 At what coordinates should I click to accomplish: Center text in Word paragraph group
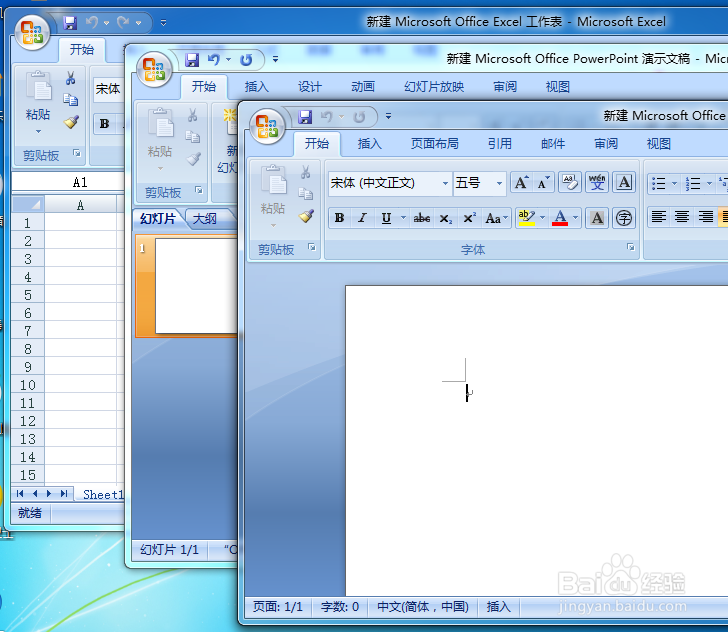(682, 217)
